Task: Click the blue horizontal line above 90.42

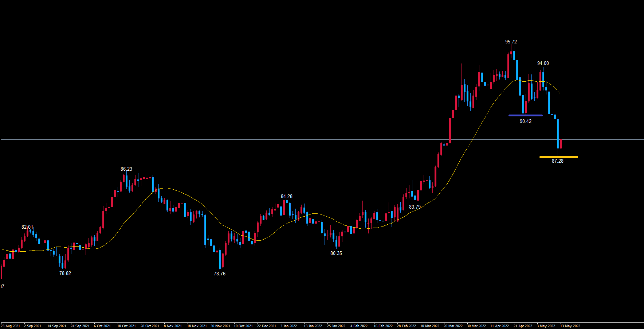Action: pos(525,115)
